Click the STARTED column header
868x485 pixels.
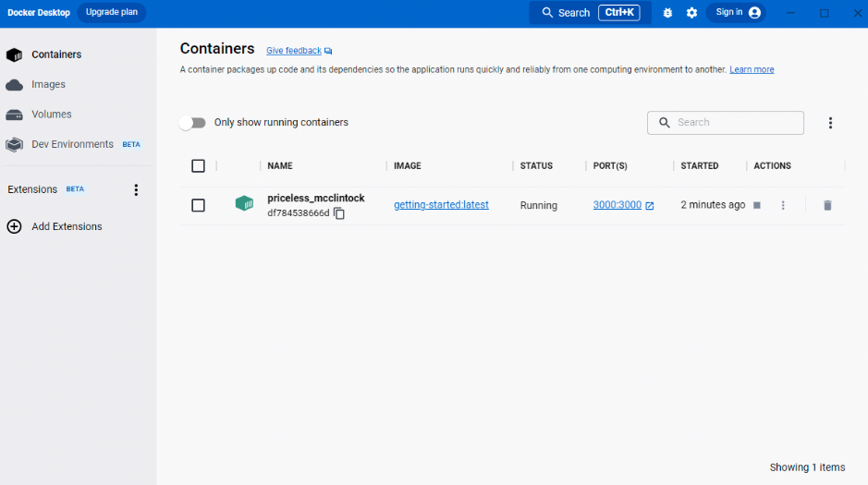tap(700, 166)
